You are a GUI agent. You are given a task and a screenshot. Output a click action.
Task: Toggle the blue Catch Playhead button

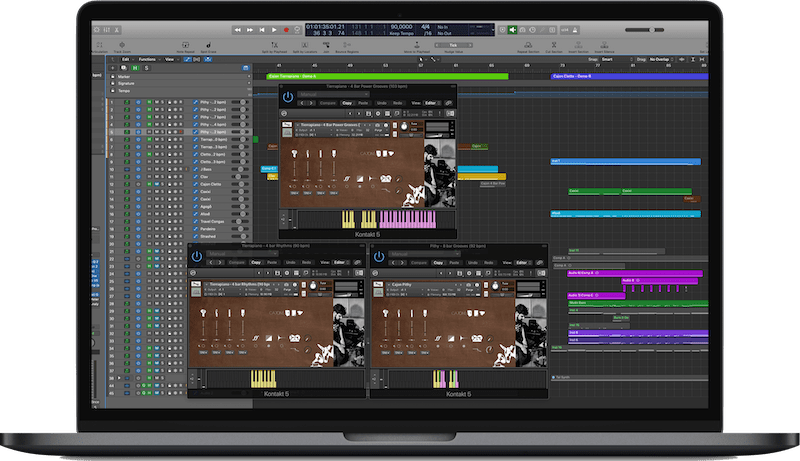click(x=208, y=60)
